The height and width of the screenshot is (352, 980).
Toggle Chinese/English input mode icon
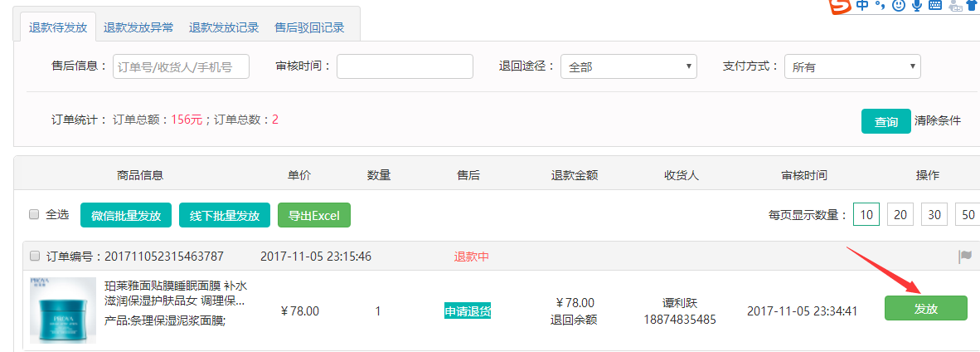[x=863, y=6]
